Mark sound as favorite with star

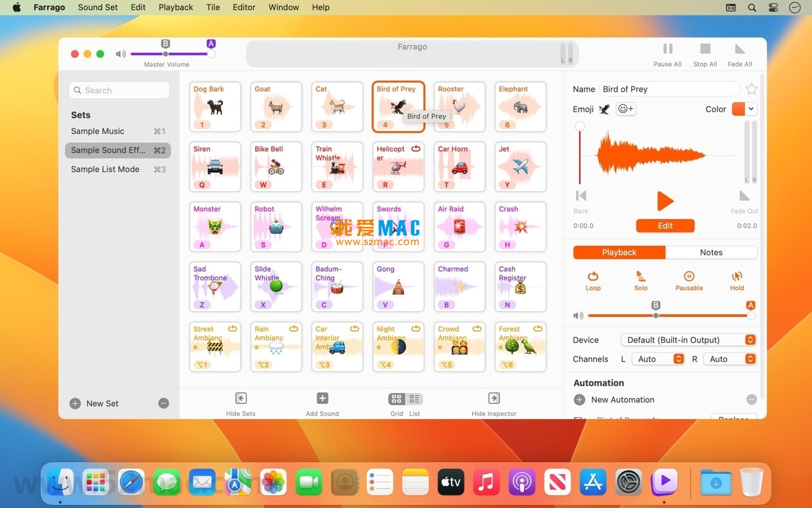pos(752,89)
